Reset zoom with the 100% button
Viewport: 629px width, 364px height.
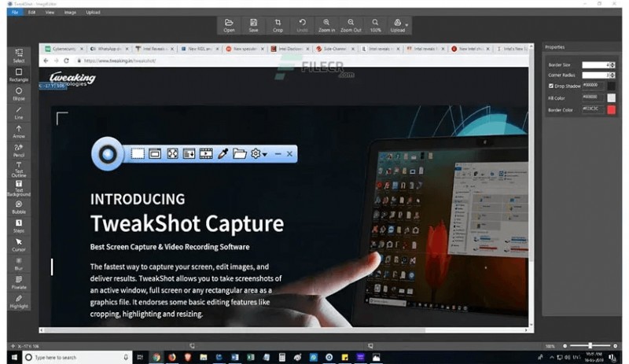pos(375,25)
